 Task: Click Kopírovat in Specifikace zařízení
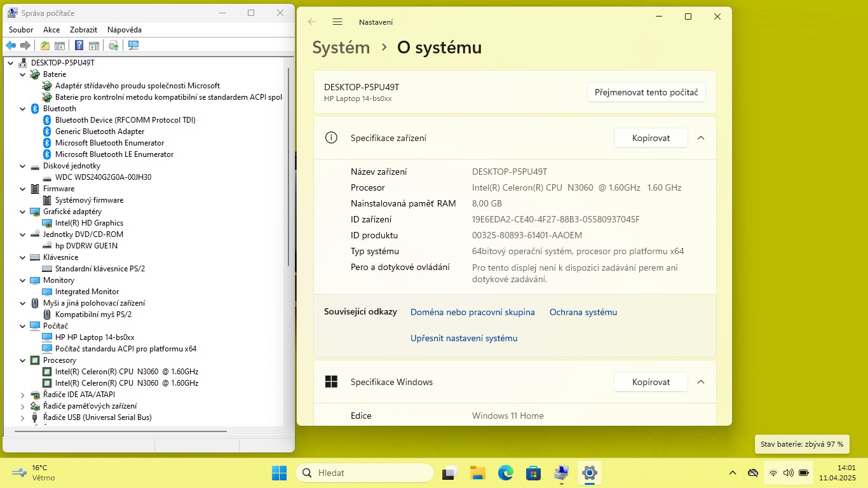651,138
